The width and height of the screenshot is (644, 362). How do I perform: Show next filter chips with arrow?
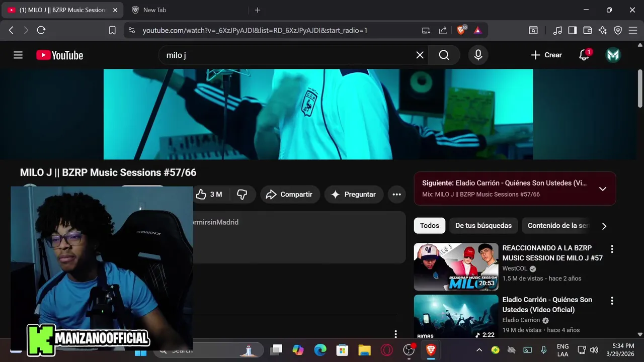coord(604,226)
